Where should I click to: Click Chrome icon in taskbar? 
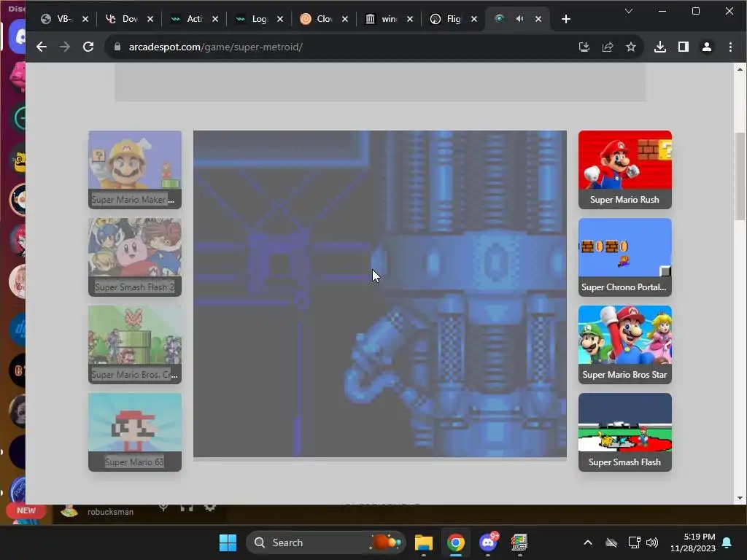[456, 542]
